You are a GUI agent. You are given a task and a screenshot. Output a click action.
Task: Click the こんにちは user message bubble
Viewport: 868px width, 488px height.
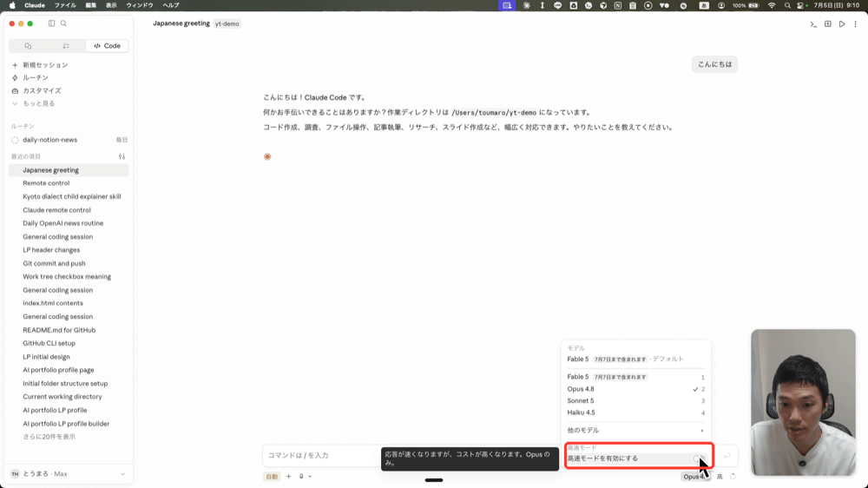pos(714,64)
